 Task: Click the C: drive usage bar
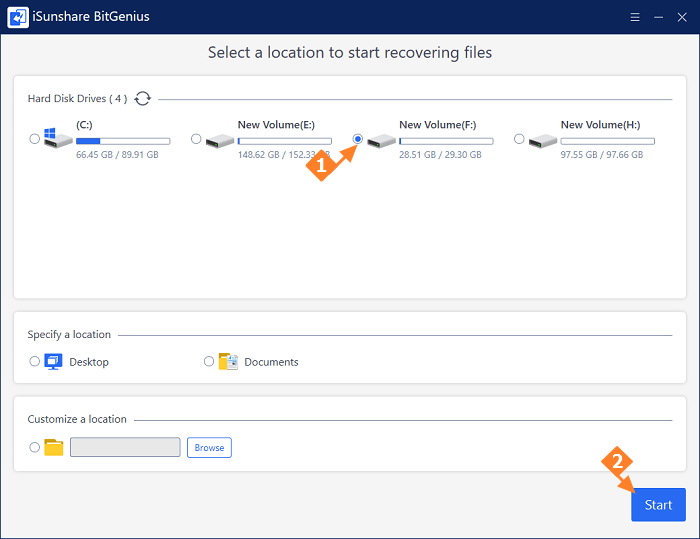tap(123, 141)
